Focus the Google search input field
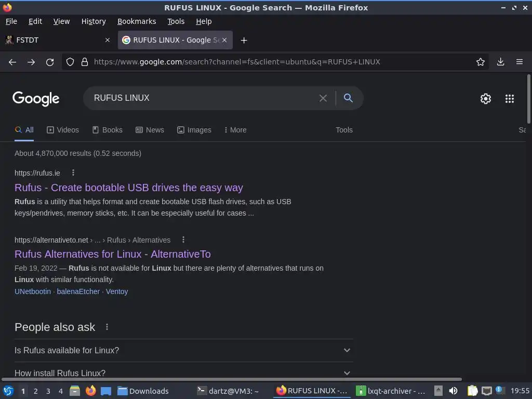The width and height of the screenshot is (532, 399). [204, 98]
